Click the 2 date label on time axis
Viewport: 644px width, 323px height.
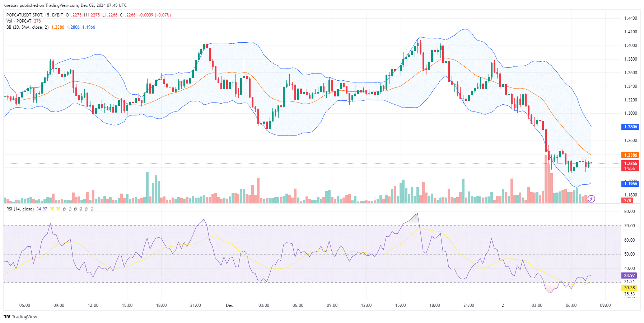point(503,305)
